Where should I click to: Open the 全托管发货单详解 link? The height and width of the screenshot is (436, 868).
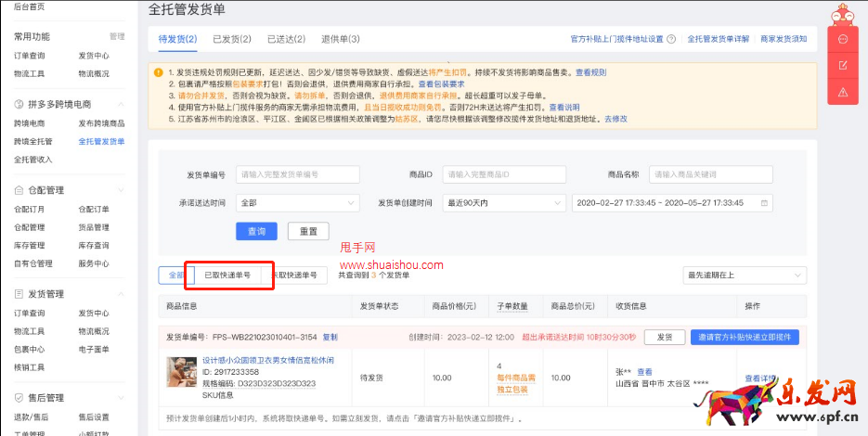point(718,39)
